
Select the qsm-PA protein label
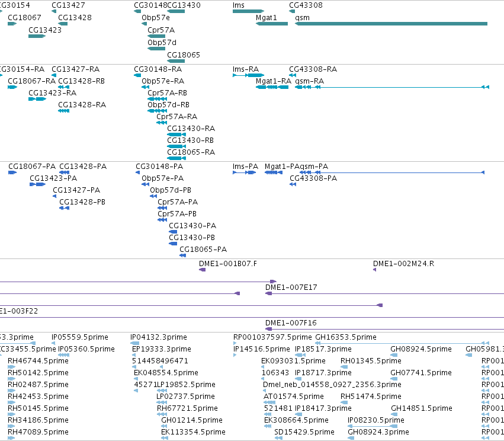click(x=314, y=167)
